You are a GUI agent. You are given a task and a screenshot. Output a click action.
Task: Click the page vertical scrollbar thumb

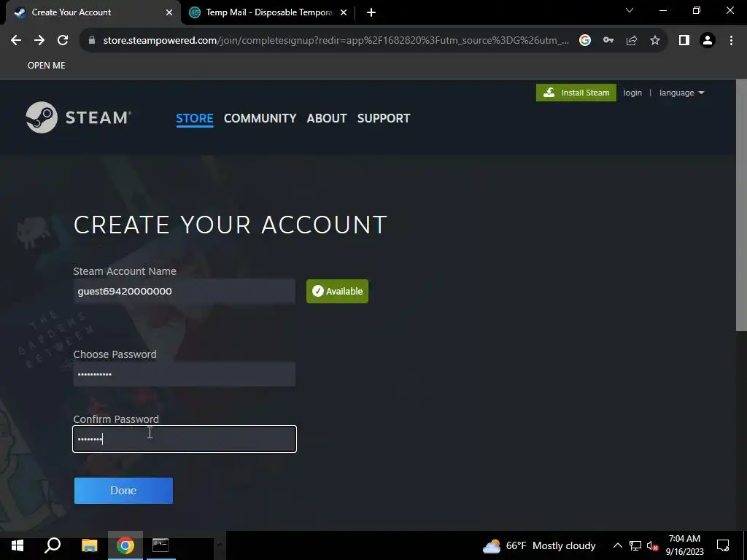(x=741, y=205)
